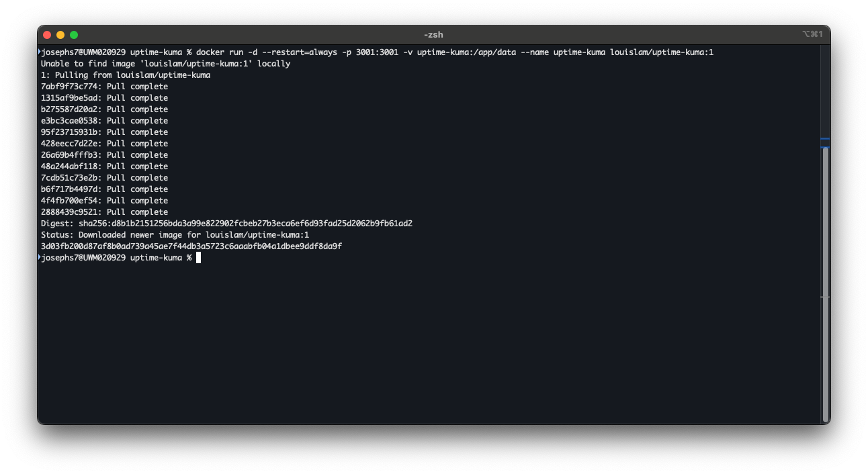Viewport: 868px width, 474px height.
Task: Click the e3bc3cae0538 Pull complete line
Action: (104, 121)
